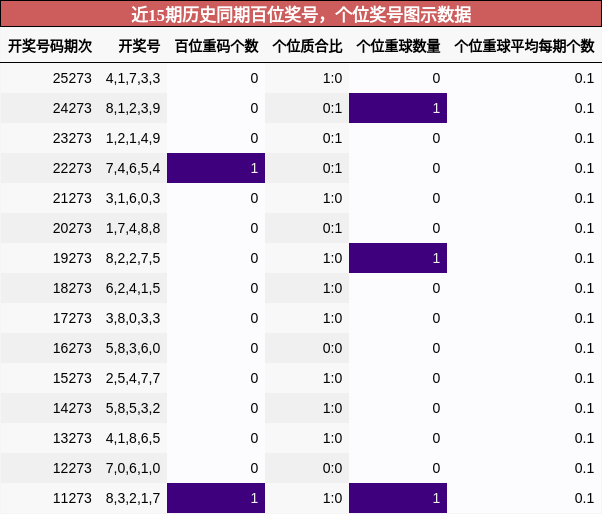602x514 pixels.
Task: Select draw numbers 3,8,0,3,3
Action: coord(133,318)
